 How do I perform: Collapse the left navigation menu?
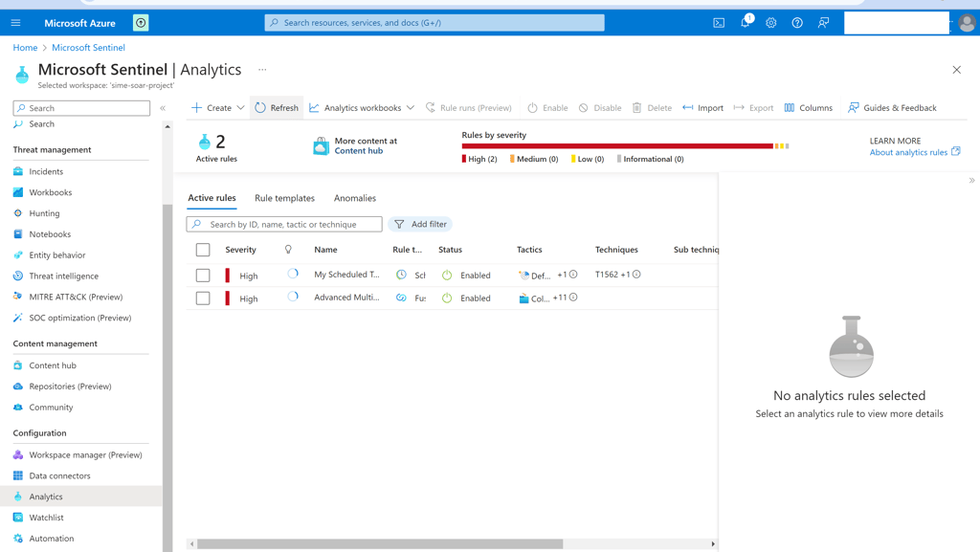[x=163, y=108]
